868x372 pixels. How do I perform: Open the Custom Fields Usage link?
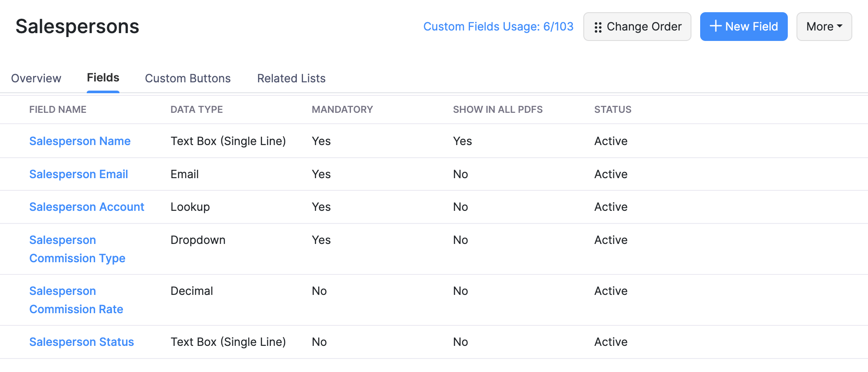click(499, 27)
